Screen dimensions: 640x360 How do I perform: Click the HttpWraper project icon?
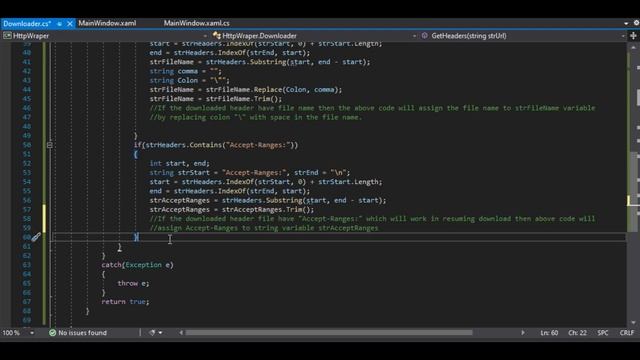pyautogui.click(x=7, y=36)
